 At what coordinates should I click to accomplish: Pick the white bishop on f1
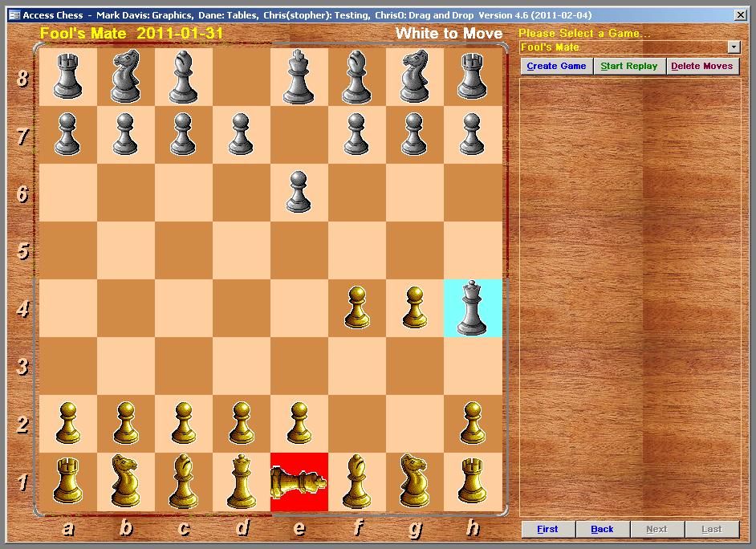357,482
